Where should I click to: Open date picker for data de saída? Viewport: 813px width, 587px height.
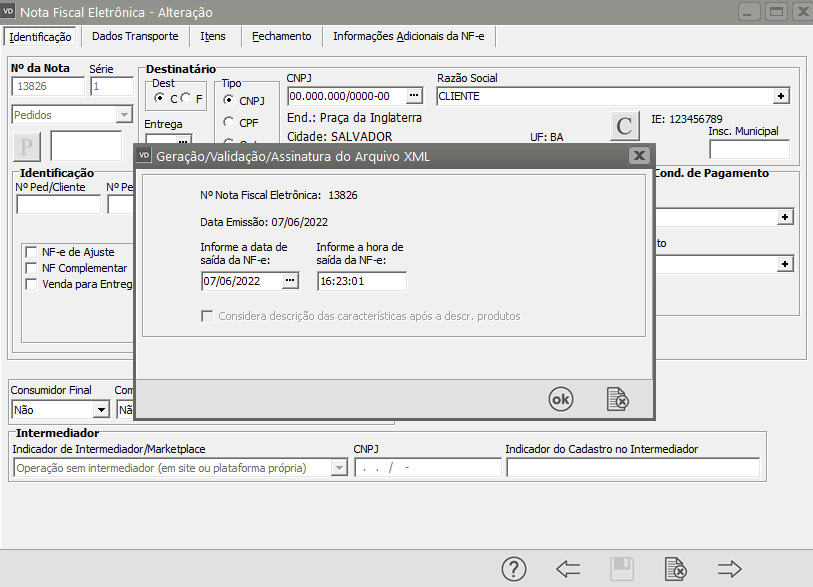(290, 282)
